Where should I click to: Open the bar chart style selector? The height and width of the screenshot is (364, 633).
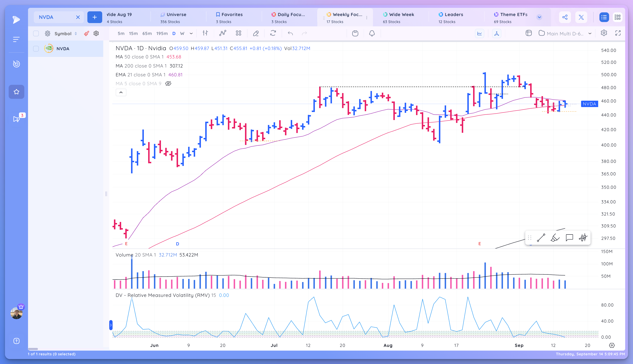205,33
